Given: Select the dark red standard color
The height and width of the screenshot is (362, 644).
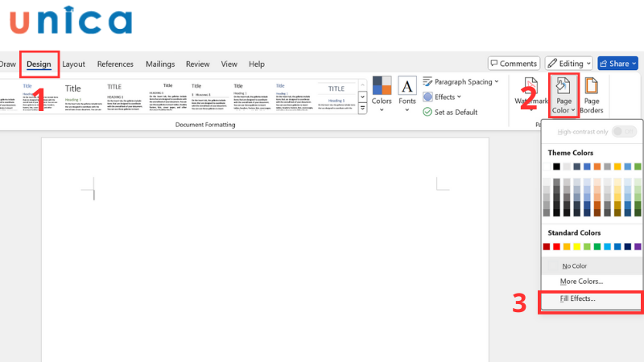Looking at the screenshot, I should (547, 246).
